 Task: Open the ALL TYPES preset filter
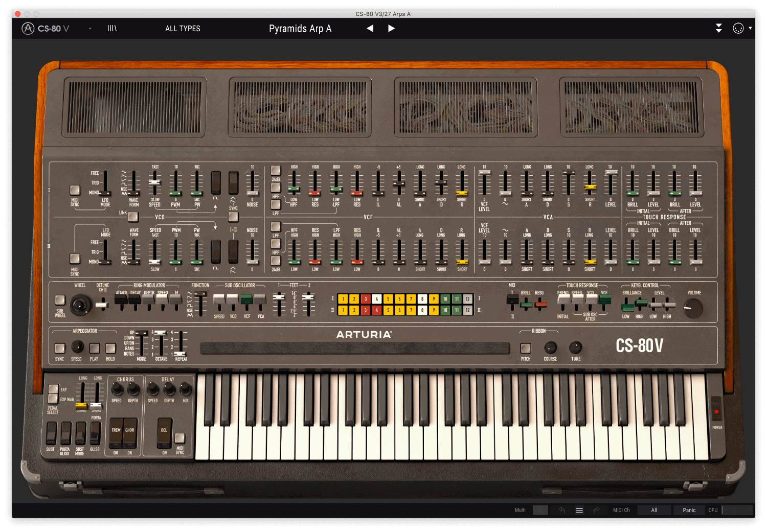183,29
